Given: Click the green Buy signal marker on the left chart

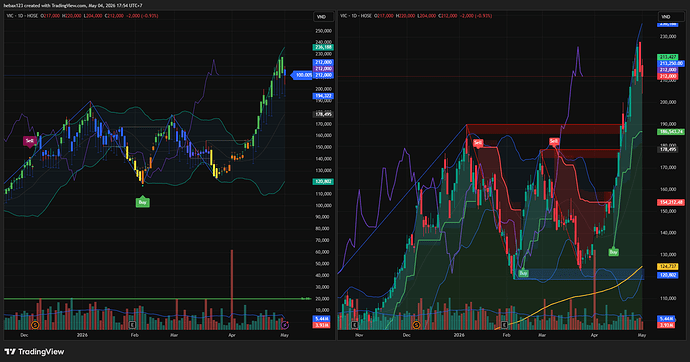Looking at the screenshot, I should coord(142,202).
